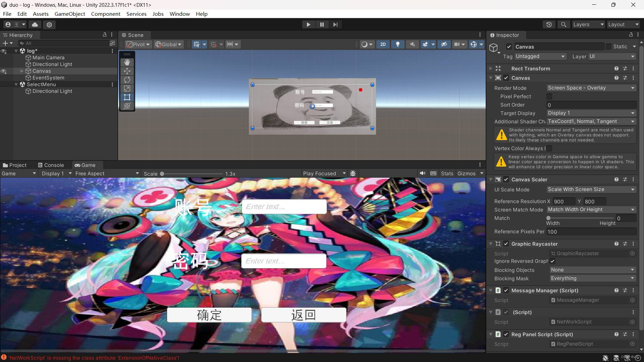The image size is (644, 362).
Task: Open the Render Mode dropdown
Action: [x=591, y=88]
